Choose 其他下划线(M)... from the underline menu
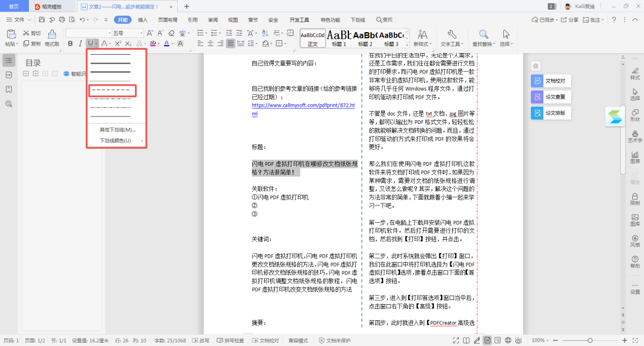The image size is (644, 346). [117, 130]
